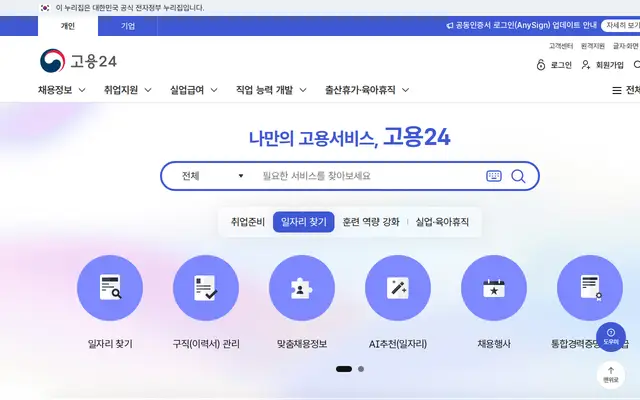640x400 pixels.
Task: Open the 고객센터 link
Action: 561,46
